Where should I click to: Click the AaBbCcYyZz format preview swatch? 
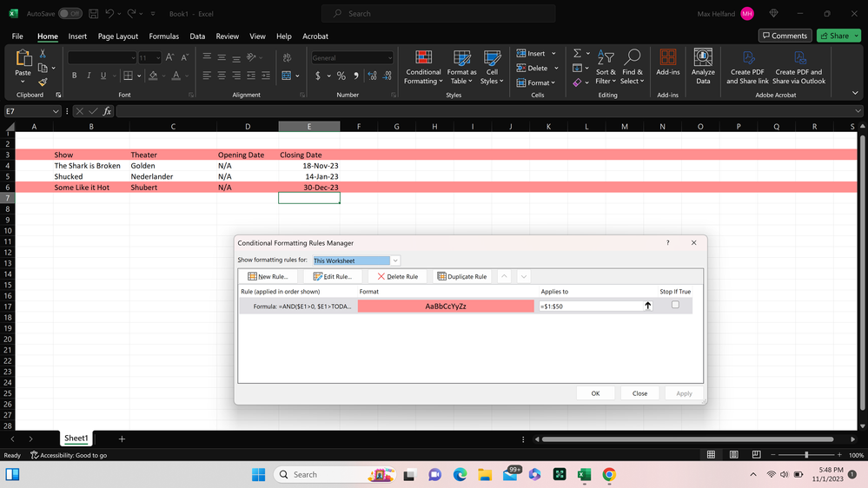[446, 306]
